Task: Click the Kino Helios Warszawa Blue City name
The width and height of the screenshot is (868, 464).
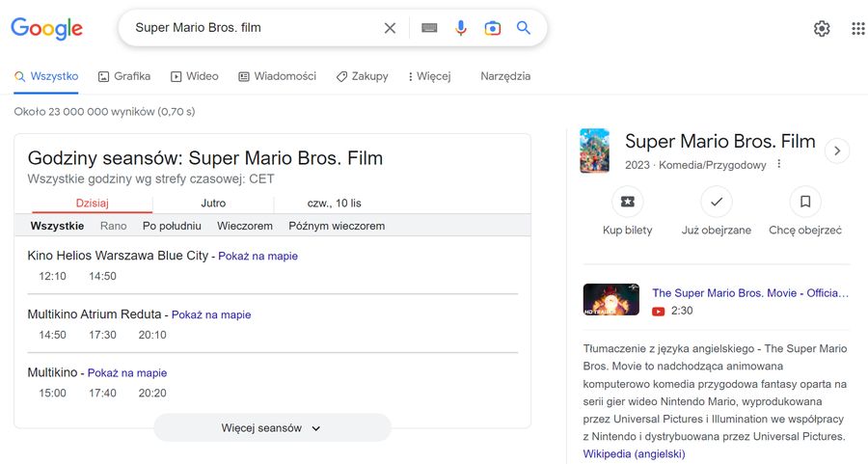Action: [x=118, y=256]
